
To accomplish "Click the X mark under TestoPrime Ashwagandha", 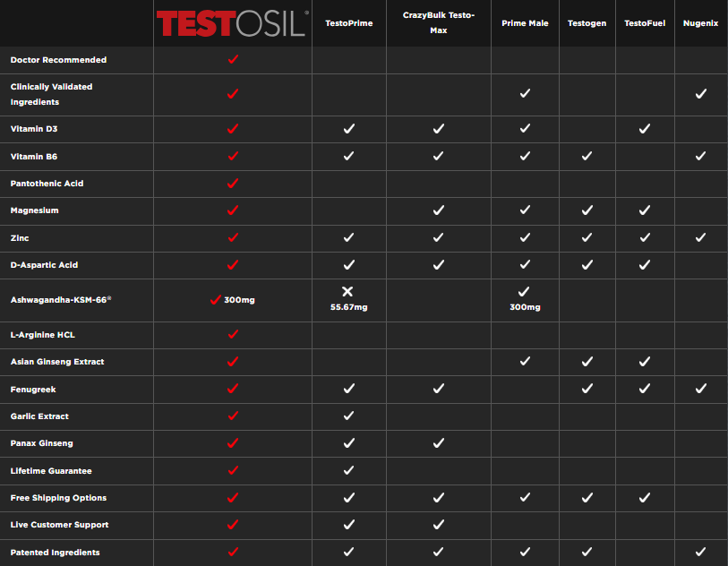I will pos(348,292).
